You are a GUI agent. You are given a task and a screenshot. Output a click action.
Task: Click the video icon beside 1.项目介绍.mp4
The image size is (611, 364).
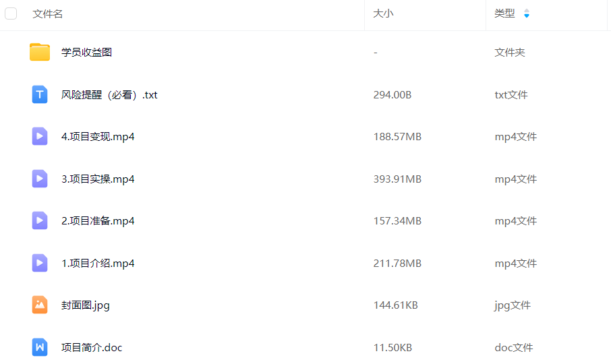40,263
